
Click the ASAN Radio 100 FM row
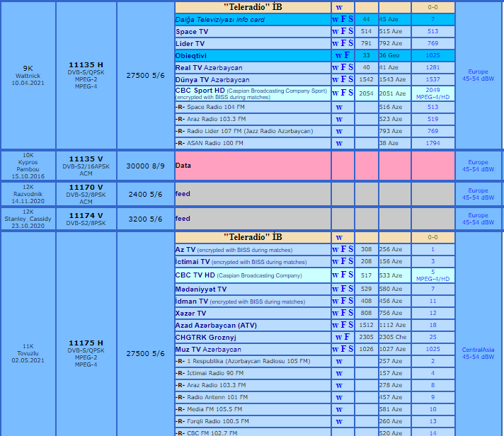[253, 143]
